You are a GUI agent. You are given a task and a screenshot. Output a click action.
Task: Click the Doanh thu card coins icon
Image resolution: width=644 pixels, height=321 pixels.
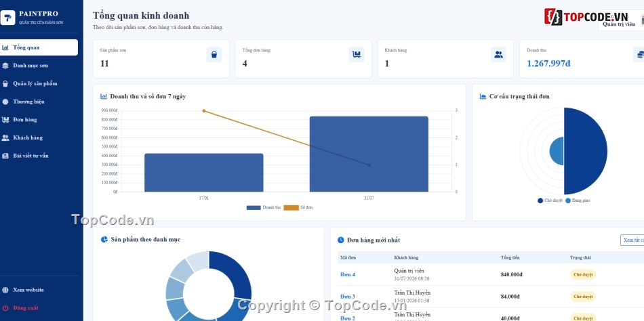click(x=640, y=54)
